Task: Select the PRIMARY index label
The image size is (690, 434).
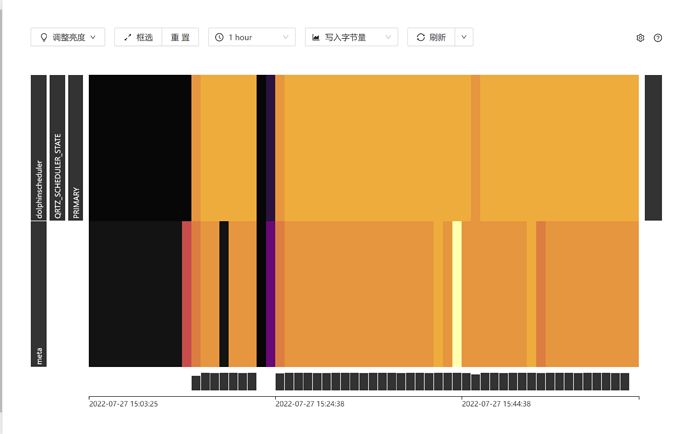Action: tap(76, 147)
